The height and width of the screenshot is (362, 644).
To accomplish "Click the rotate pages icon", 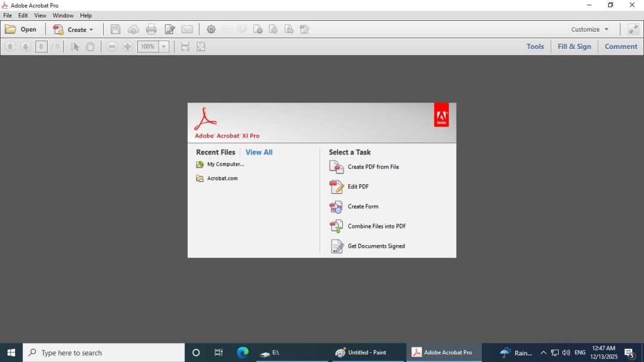I will [x=273, y=29].
